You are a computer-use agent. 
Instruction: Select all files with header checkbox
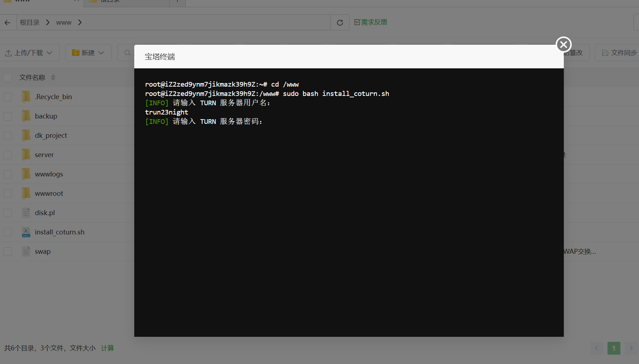tap(8, 78)
